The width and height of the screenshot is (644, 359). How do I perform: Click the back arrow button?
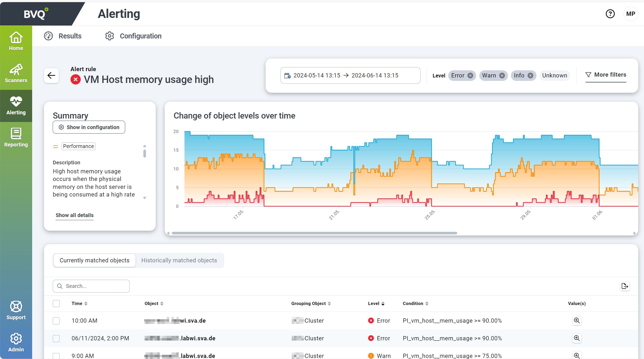pyautogui.click(x=51, y=76)
